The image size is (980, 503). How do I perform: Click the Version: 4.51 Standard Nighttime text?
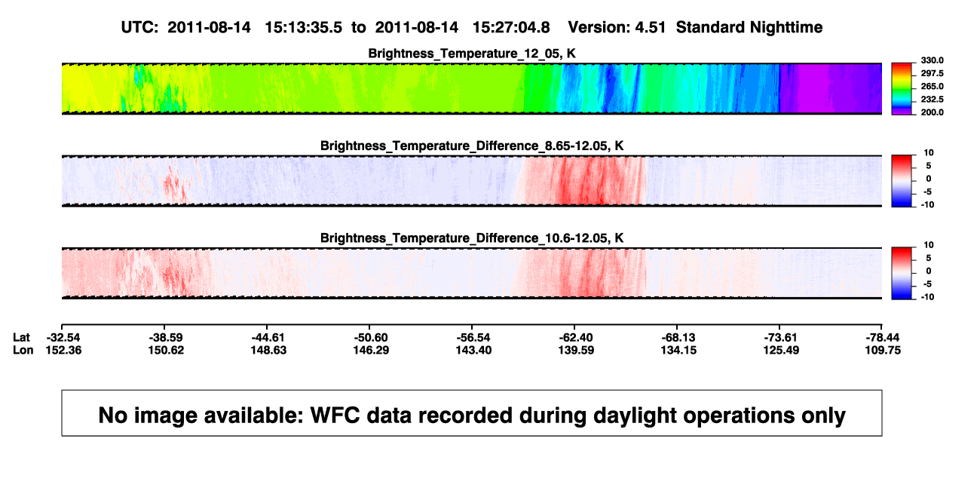pyautogui.click(x=695, y=27)
